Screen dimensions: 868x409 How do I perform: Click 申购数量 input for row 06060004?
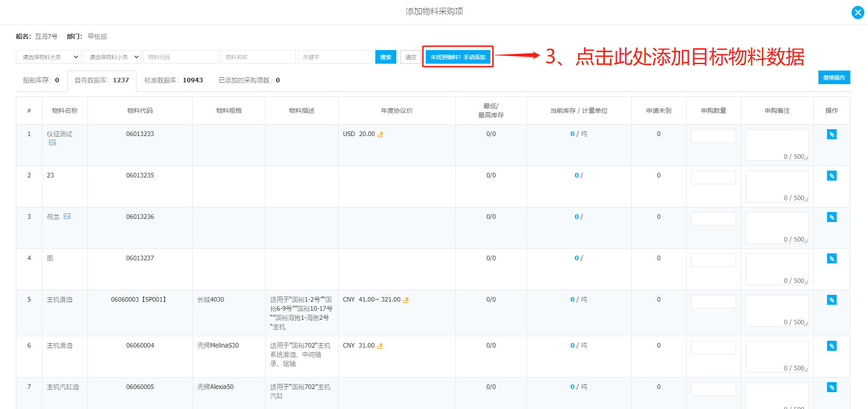pos(713,348)
